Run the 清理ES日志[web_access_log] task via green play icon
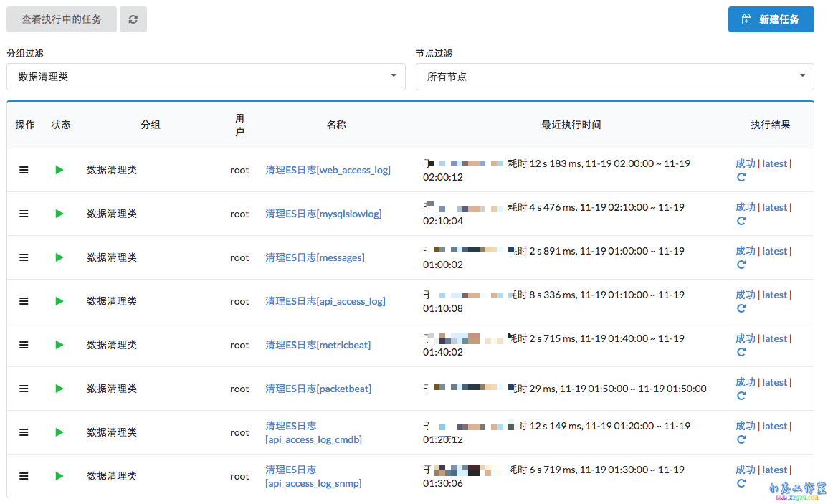833x504 pixels. (59, 170)
